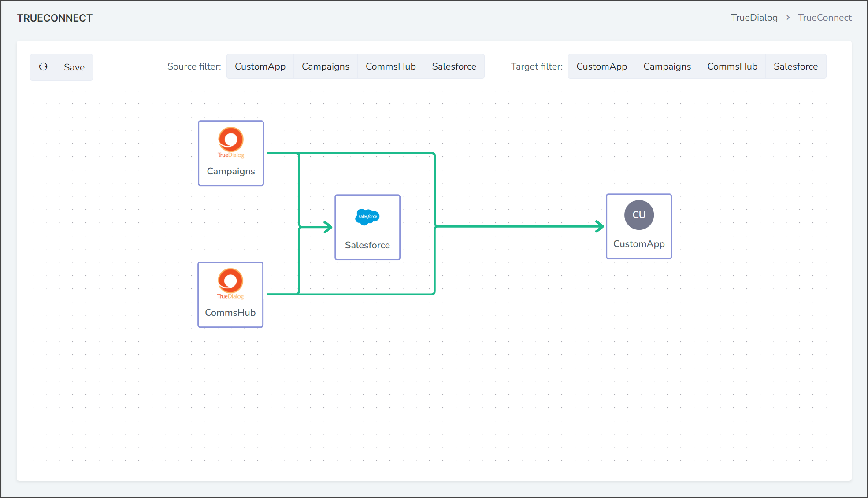Click the arrowhead pointing into CustomApp node
Screen dimensions: 868x498
tap(600, 226)
